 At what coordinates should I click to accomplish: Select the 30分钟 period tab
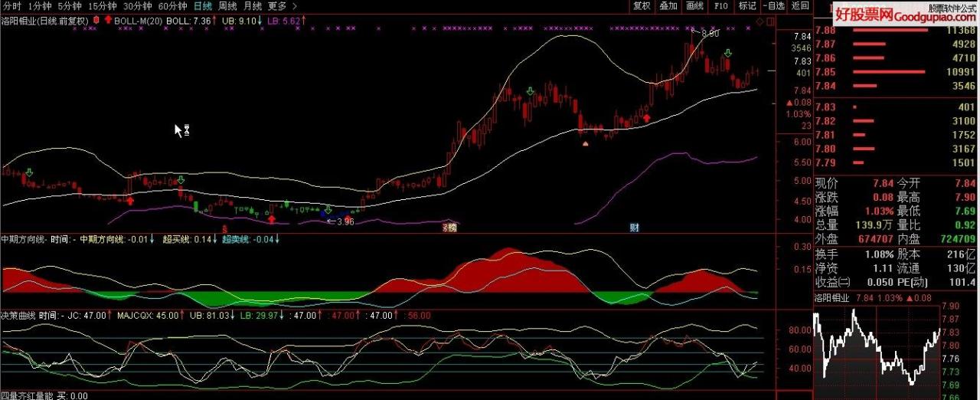[x=138, y=5]
